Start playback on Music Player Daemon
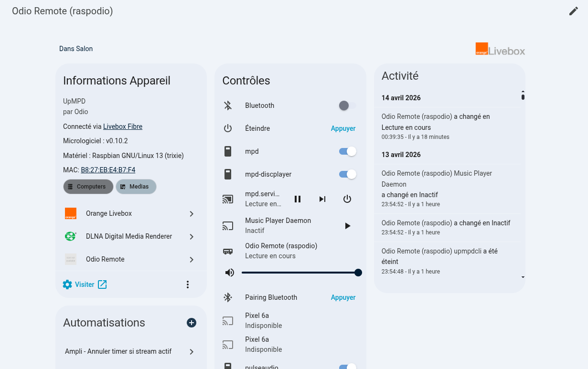 (x=348, y=226)
